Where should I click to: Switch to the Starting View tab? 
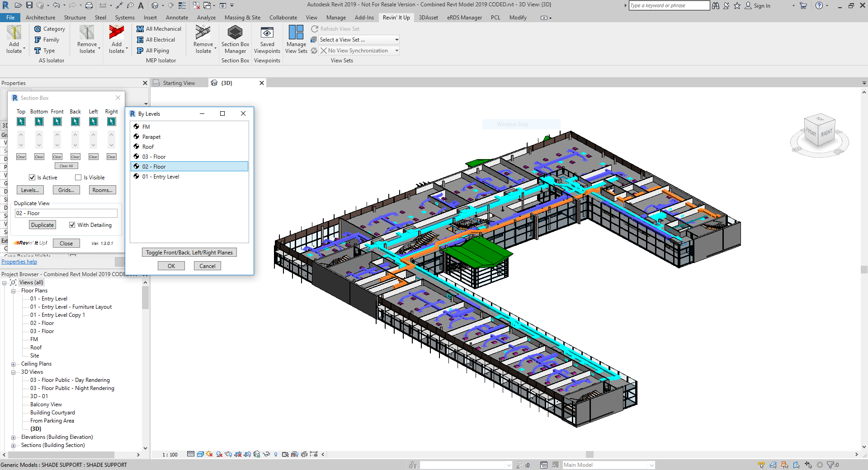179,83
